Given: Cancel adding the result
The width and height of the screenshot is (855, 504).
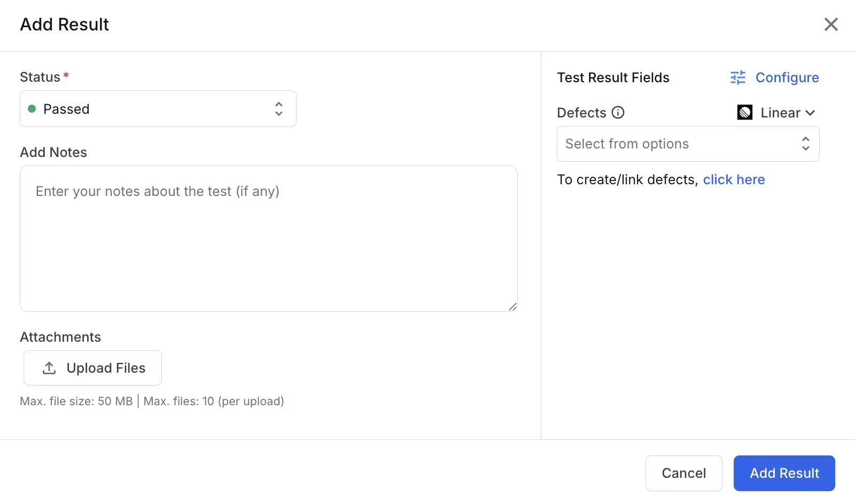Looking at the screenshot, I should [x=683, y=473].
